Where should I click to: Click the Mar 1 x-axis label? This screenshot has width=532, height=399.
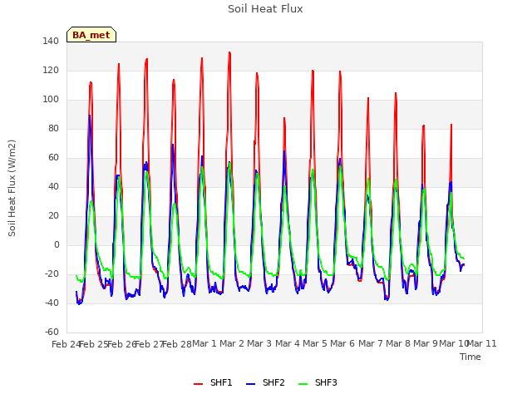point(204,343)
